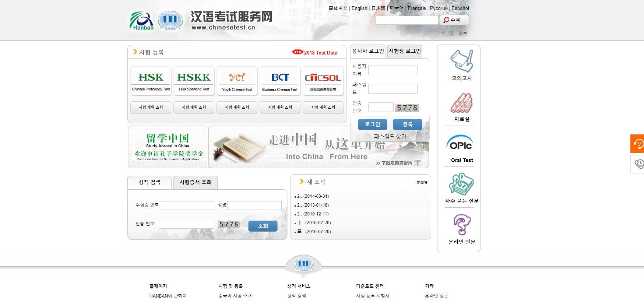Click the orange customer service headset icon
This screenshot has height=302, width=644.
[638, 144]
